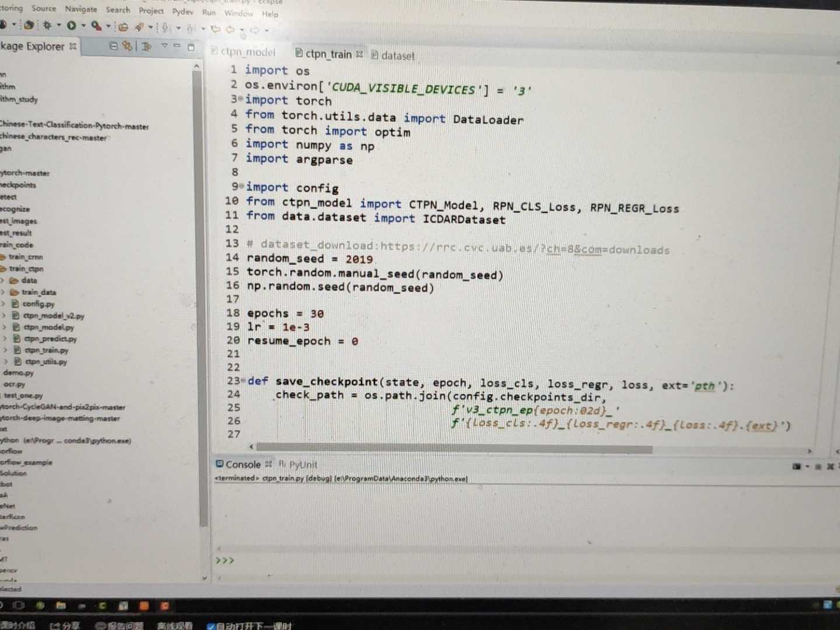This screenshot has height=630, width=840.
Task: Open Package Explorer view menu triangle
Action: pyautogui.click(x=164, y=45)
